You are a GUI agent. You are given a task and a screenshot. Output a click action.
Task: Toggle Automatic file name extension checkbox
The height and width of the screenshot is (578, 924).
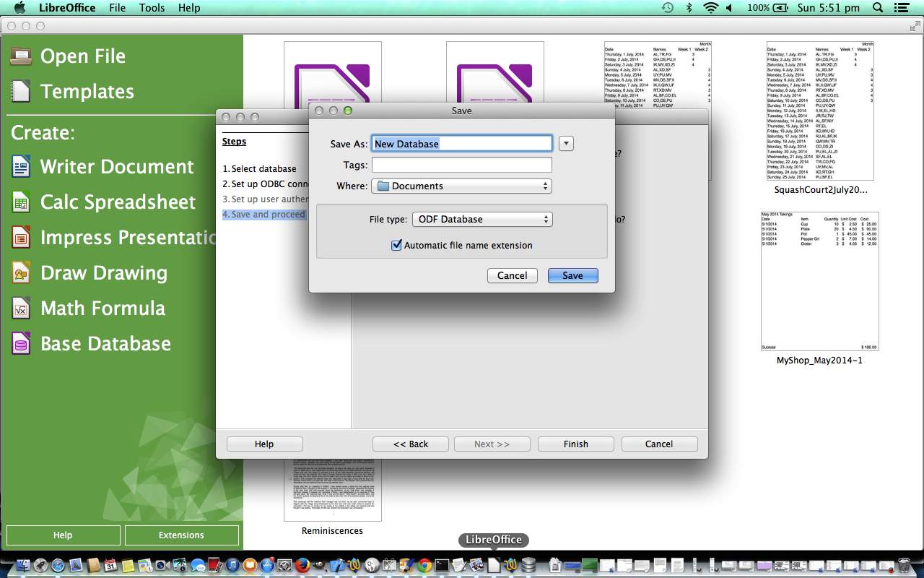[396, 246]
